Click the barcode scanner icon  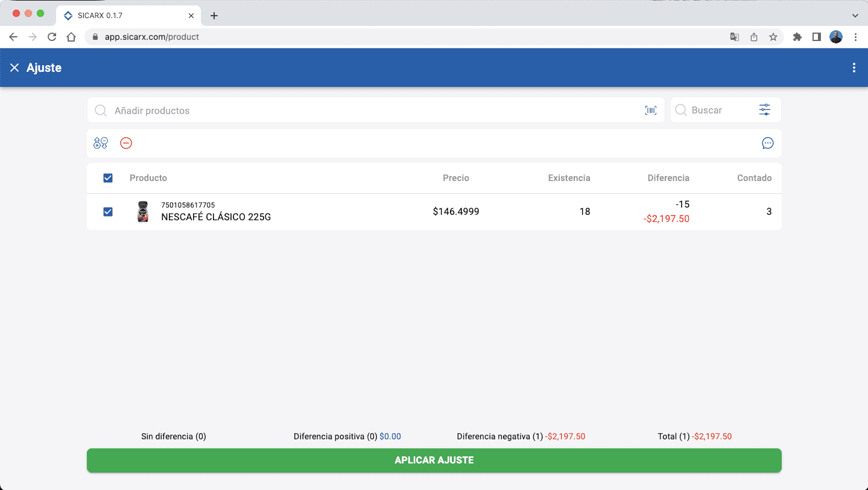click(x=650, y=110)
